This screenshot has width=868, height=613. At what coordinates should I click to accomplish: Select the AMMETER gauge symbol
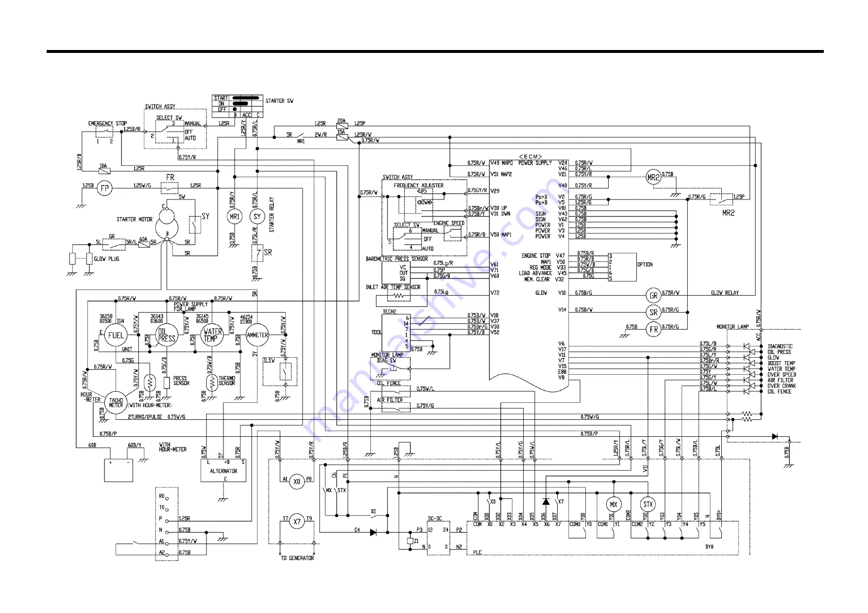pyautogui.click(x=257, y=335)
